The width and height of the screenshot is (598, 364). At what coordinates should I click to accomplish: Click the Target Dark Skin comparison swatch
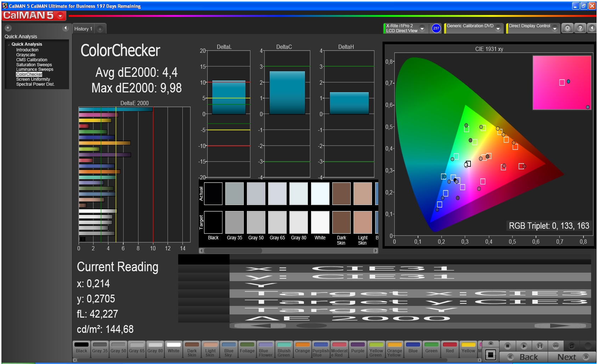[342, 222]
